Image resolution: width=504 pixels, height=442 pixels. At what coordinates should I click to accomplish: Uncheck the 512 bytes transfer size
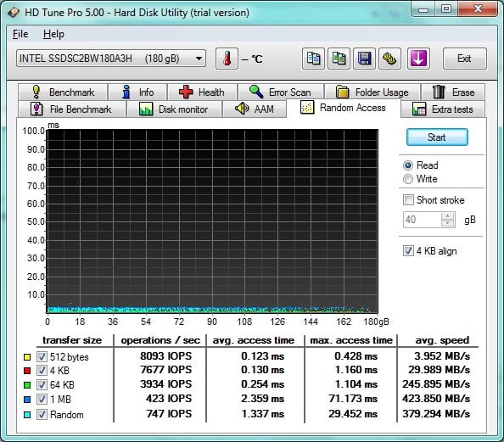tap(42, 356)
